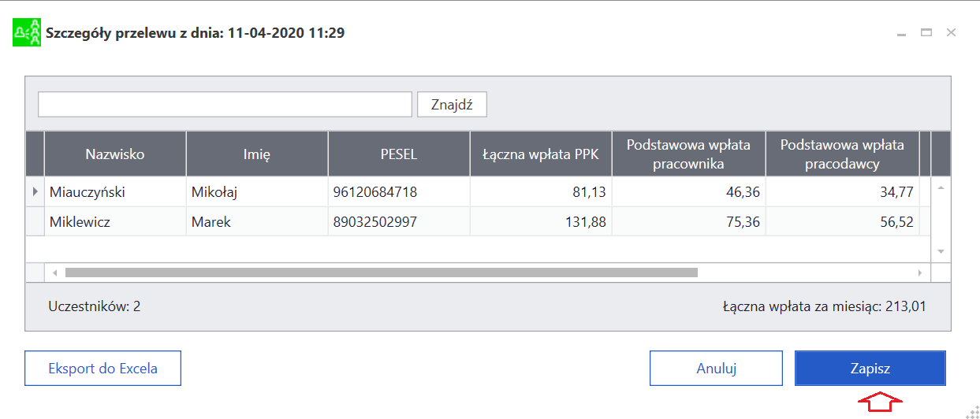
Task: Click the horizontal scrollbar right arrow
Action: (919, 273)
